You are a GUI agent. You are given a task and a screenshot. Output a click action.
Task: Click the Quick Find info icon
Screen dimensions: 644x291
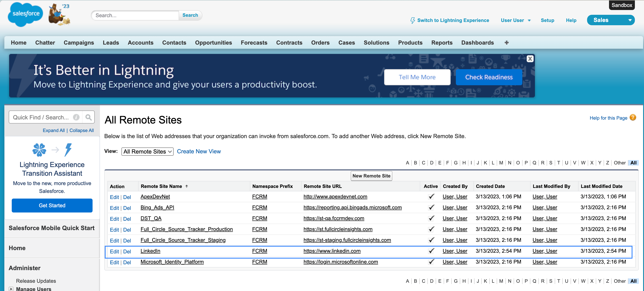(76, 117)
